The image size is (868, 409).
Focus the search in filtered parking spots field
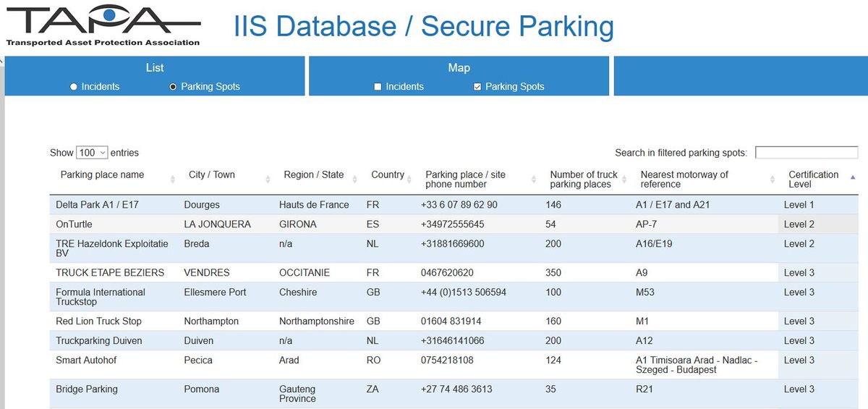807,153
